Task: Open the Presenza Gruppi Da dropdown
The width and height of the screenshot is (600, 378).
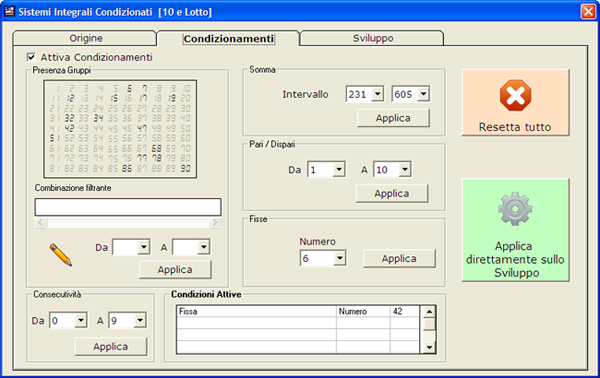Action: (143, 247)
